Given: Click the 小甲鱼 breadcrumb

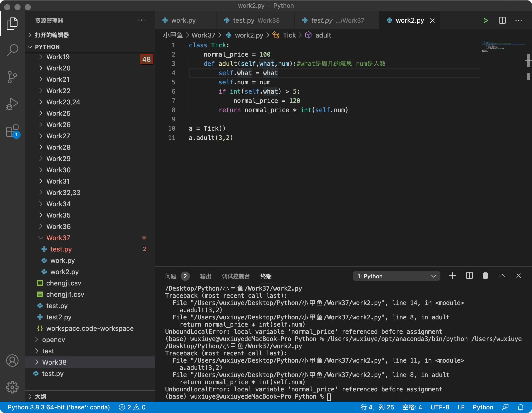Looking at the screenshot, I should click(173, 35).
